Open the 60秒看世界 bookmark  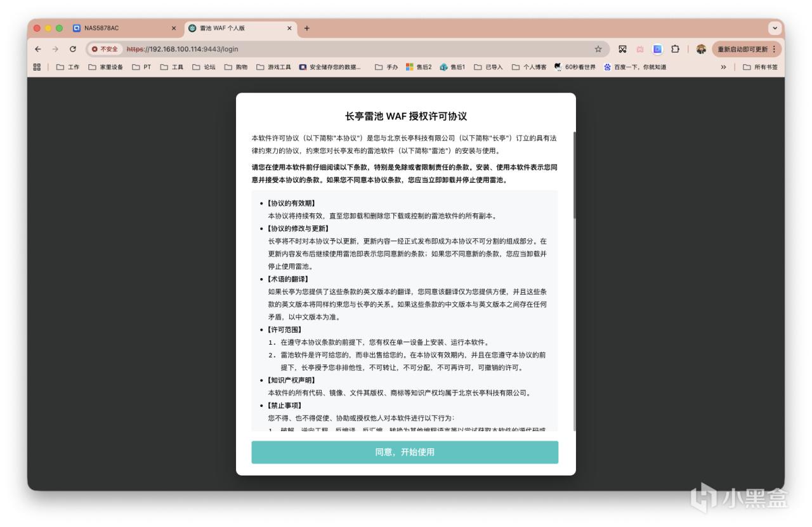pyautogui.click(x=575, y=67)
